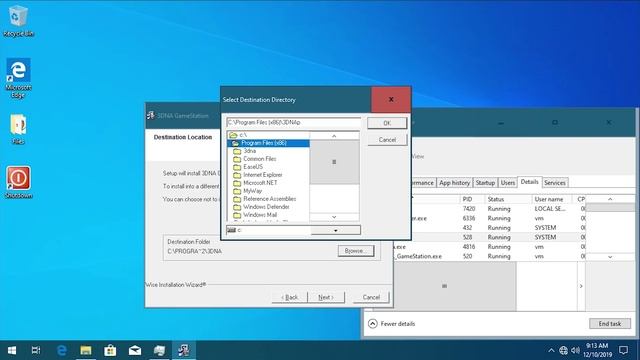Select the Microsoft Edge desktop shortcut
The width and height of the screenshot is (640, 360).
pyautogui.click(x=18, y=78)
